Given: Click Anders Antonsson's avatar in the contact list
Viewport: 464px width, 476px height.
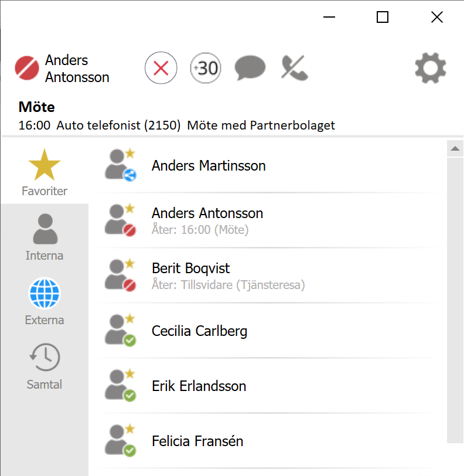Looking at the screenshot, I should point(121,220).
